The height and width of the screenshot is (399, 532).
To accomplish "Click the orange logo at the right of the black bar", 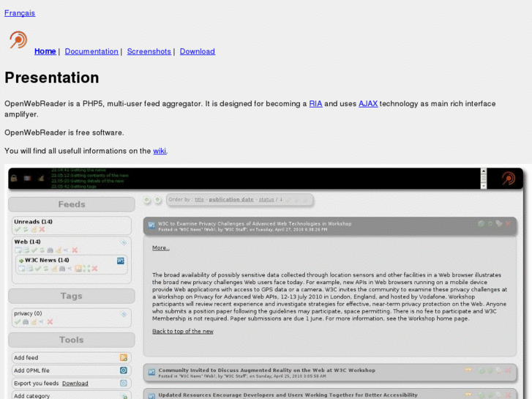I will pyautogui.click(x=509, y=179).
